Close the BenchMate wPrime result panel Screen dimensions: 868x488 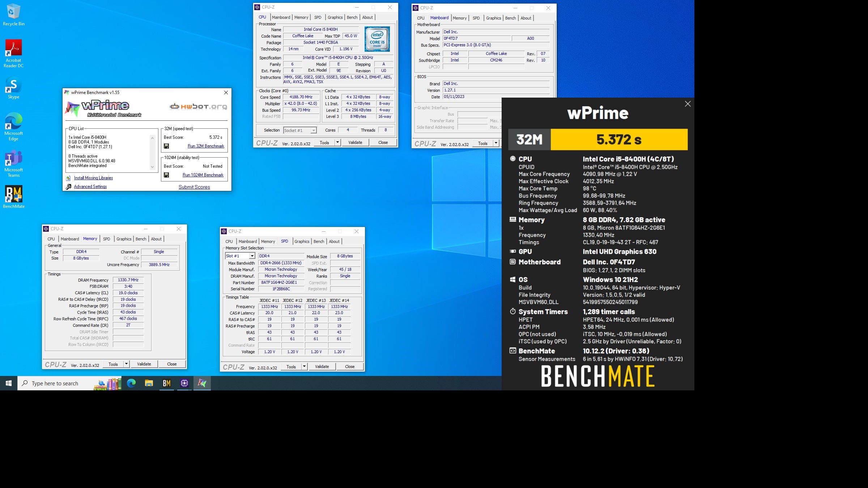[688, 104]
